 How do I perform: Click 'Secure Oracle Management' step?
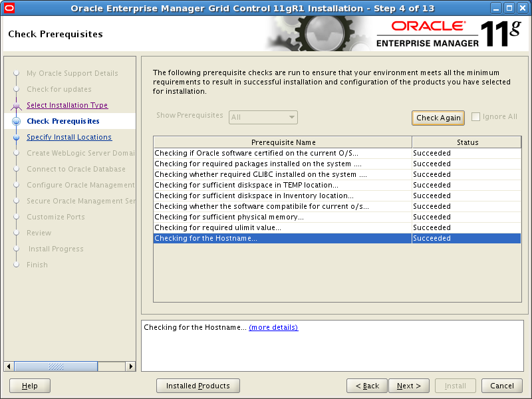pos(80,201)
